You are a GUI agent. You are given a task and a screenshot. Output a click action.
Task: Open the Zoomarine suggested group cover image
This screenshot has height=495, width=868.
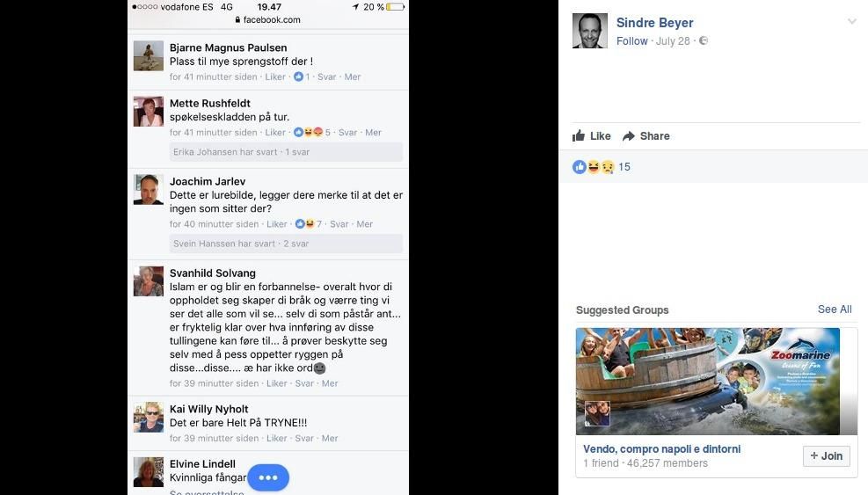707,382
